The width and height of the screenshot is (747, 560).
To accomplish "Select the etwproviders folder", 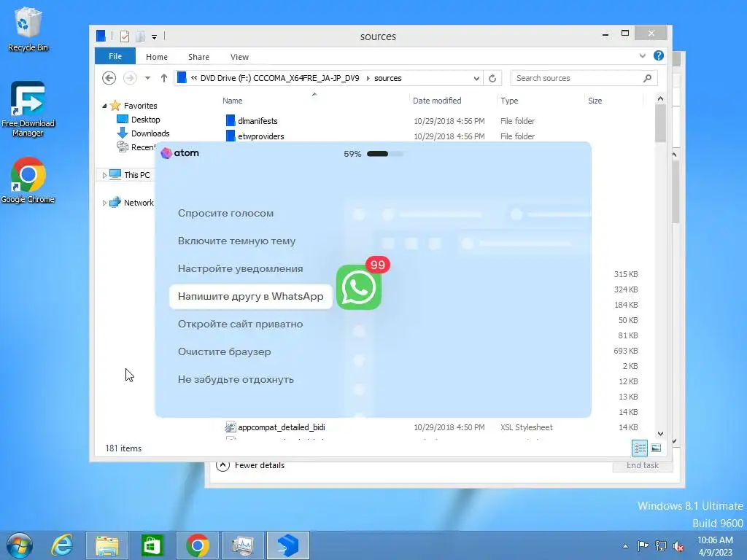I will pos(261,136).
